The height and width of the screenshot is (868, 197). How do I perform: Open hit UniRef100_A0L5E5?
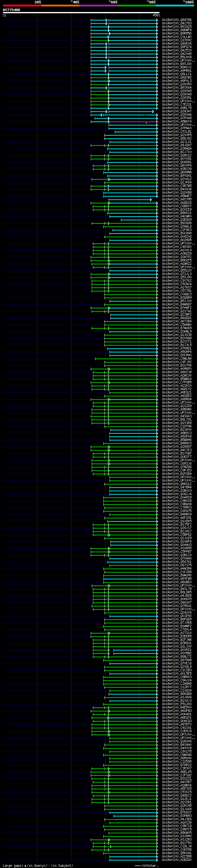(176, 673)
